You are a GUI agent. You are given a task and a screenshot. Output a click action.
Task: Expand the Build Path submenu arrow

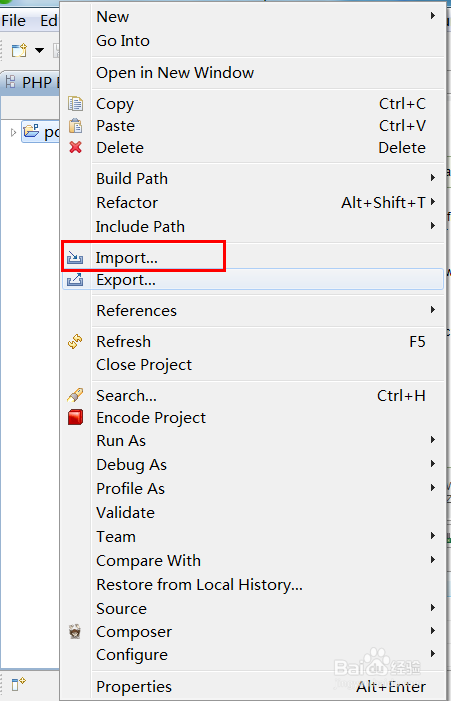(432, 178)
